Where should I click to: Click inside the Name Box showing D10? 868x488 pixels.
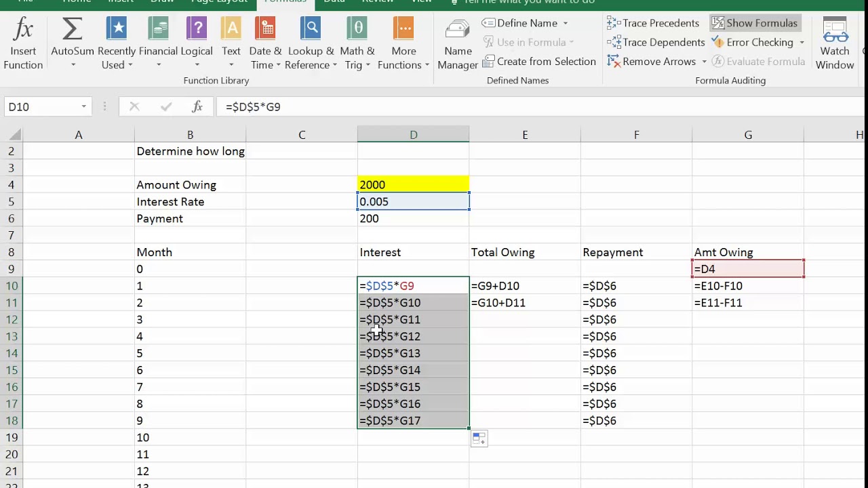(41, 106)
